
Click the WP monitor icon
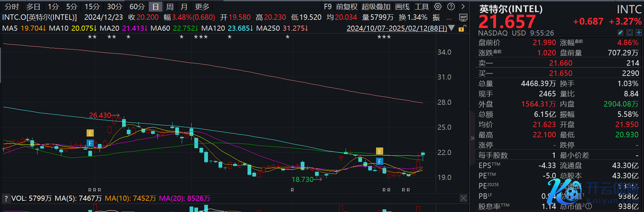pos(463,17)
